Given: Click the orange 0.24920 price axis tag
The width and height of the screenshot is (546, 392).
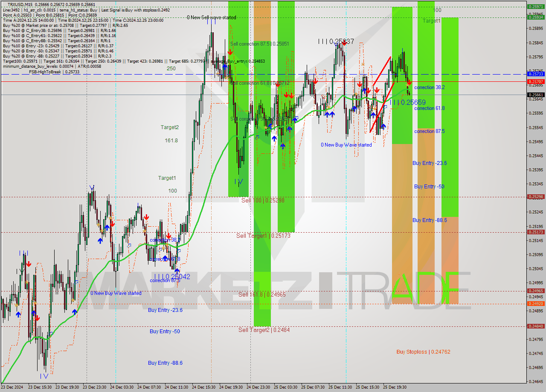Looking at the screenshot, I should (x=536, y=304).
